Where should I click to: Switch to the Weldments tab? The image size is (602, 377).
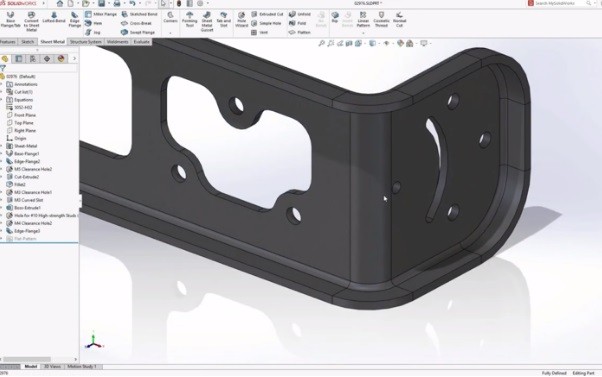coord(117,41)
